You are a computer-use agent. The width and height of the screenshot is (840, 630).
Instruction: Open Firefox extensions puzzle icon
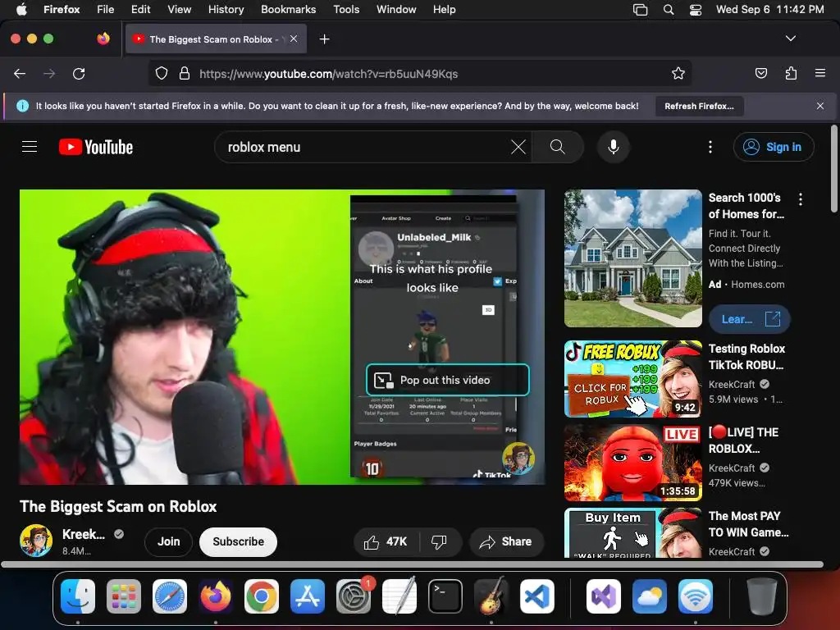tap(791, 73)
